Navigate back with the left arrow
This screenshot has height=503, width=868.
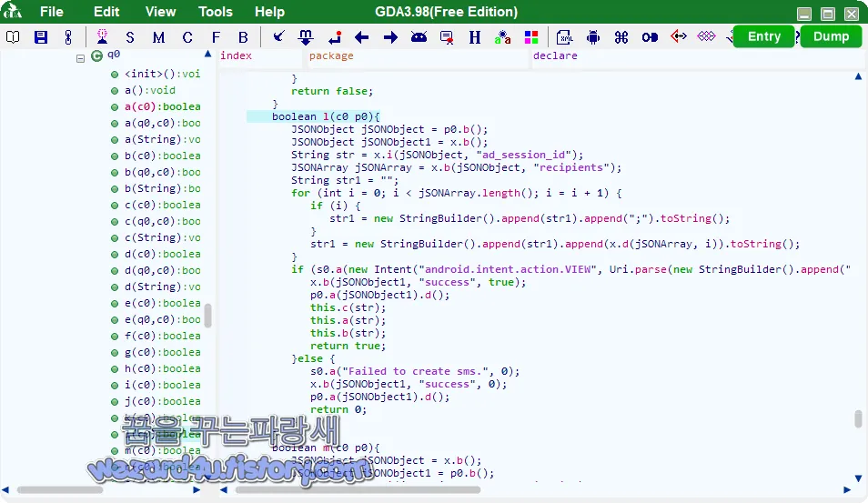coord(361,37)
